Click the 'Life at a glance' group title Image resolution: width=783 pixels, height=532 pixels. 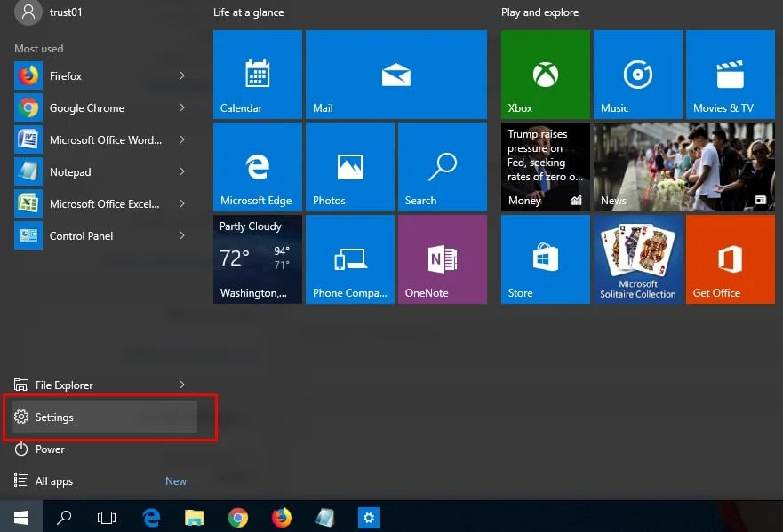coord(248,12)
